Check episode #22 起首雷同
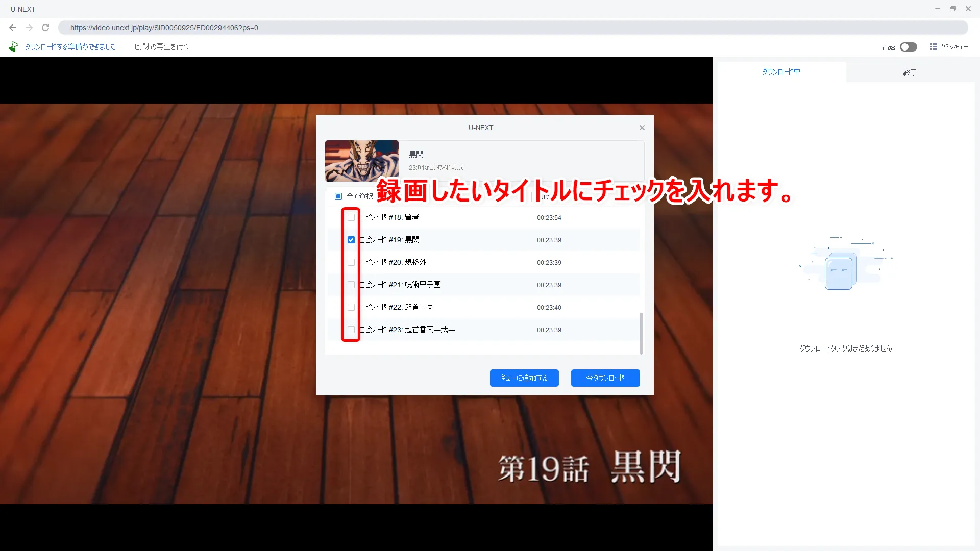 click(351, 307)
